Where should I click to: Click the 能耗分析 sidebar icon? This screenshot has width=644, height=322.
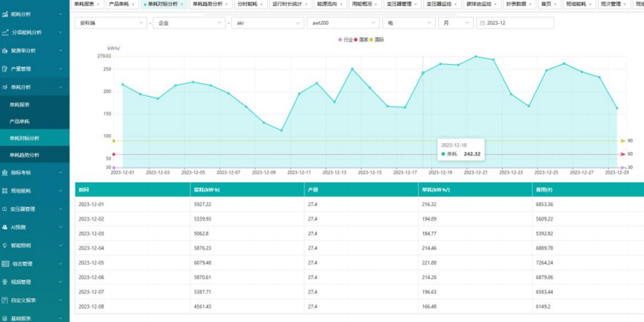5,14
